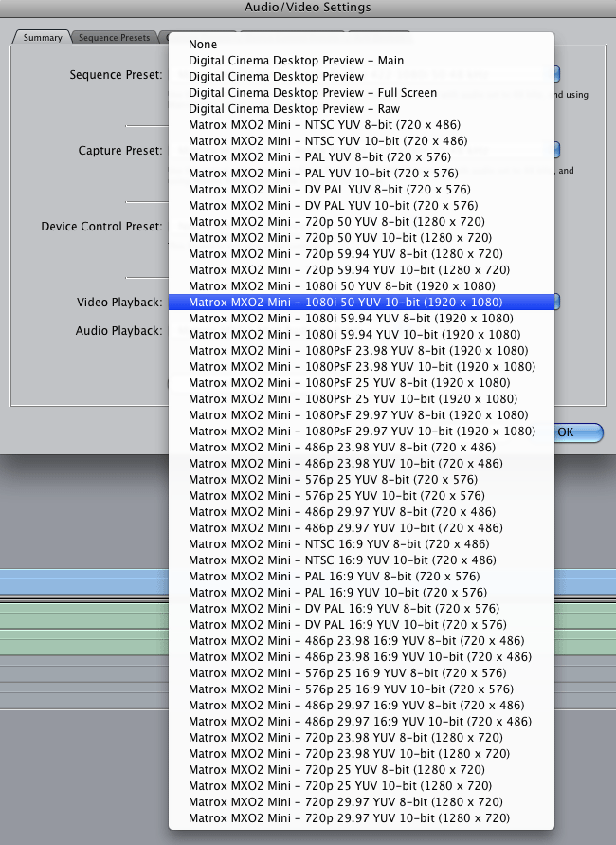Switch to the Summary tab

[x=43, y=38]
